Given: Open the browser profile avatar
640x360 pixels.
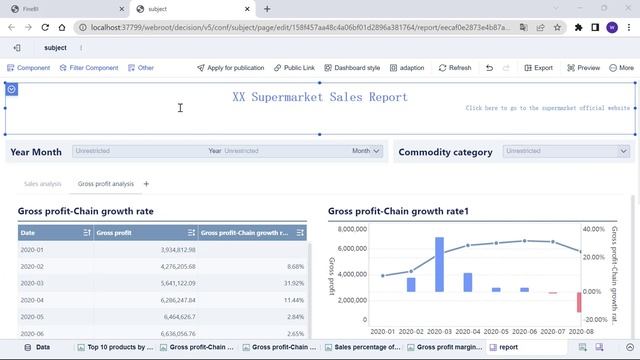Looking at the screenshot, I should [x=612, y=27].
